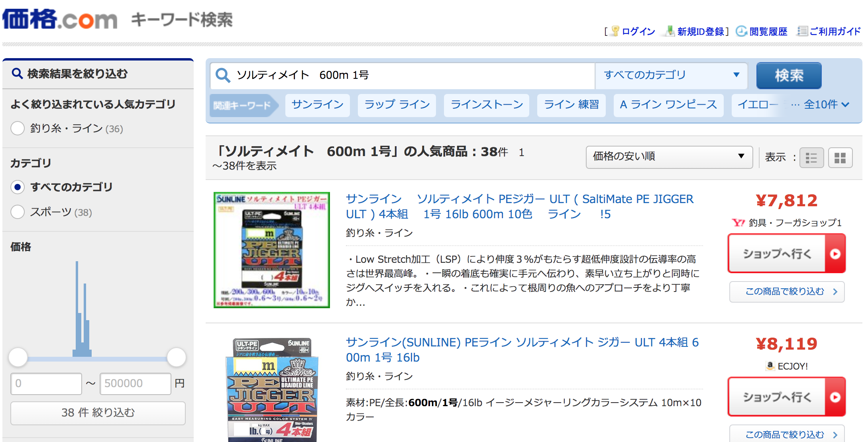Click the 価格.com logo
This screenshot has height=442, width=868.
point(60,19)
